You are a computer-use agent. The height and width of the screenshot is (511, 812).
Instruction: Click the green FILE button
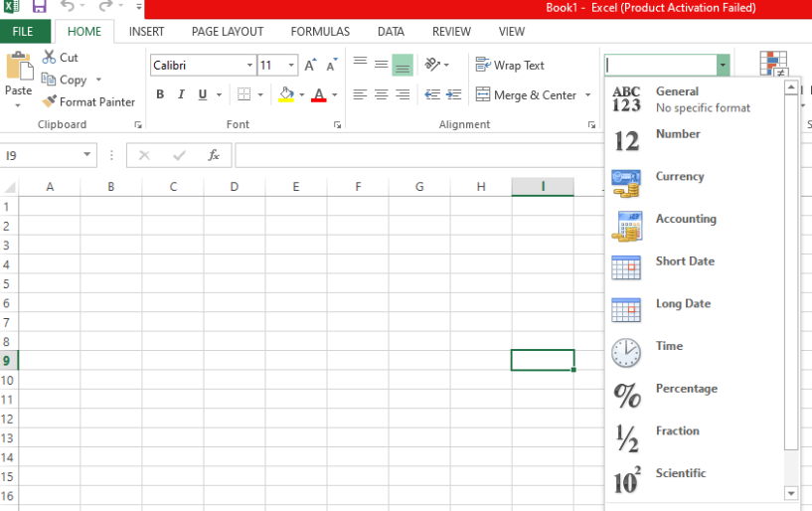coord(23,32)
